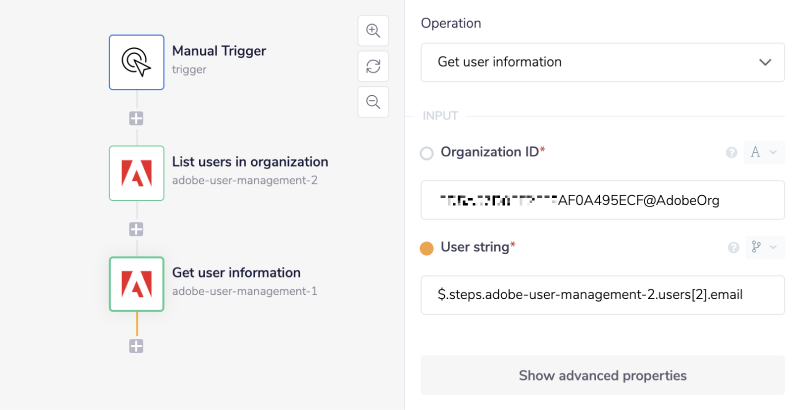800x410 pixels.
Task: Click the Get user information step label
Action: click(236, 272)
